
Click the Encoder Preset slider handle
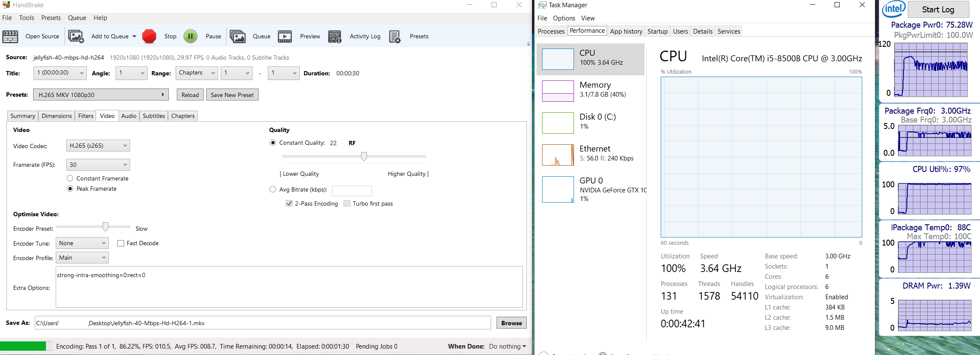[x=105, y=227]
